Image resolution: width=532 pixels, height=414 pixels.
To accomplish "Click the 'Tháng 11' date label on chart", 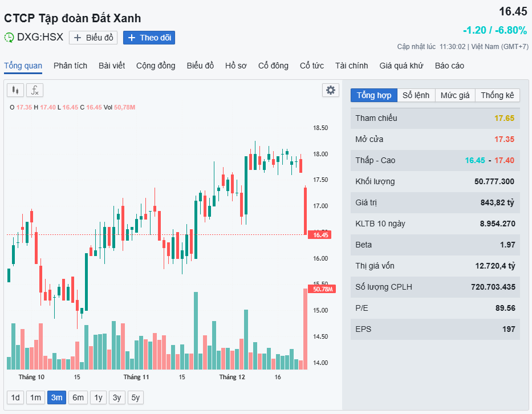I will point(136,377).
